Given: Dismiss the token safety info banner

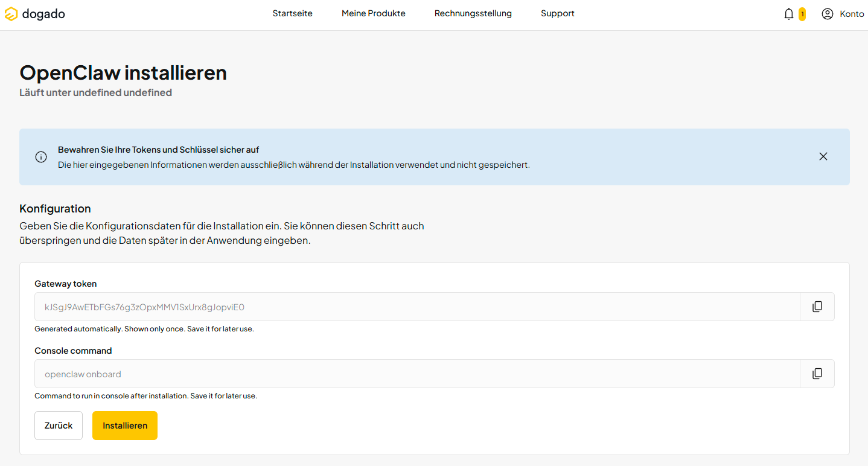Looking at the screenshot, I should point(823,156).
